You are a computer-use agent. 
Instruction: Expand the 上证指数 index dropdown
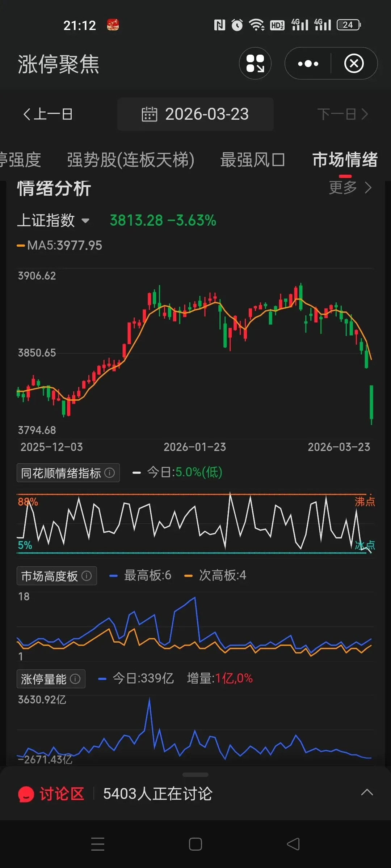53,220
